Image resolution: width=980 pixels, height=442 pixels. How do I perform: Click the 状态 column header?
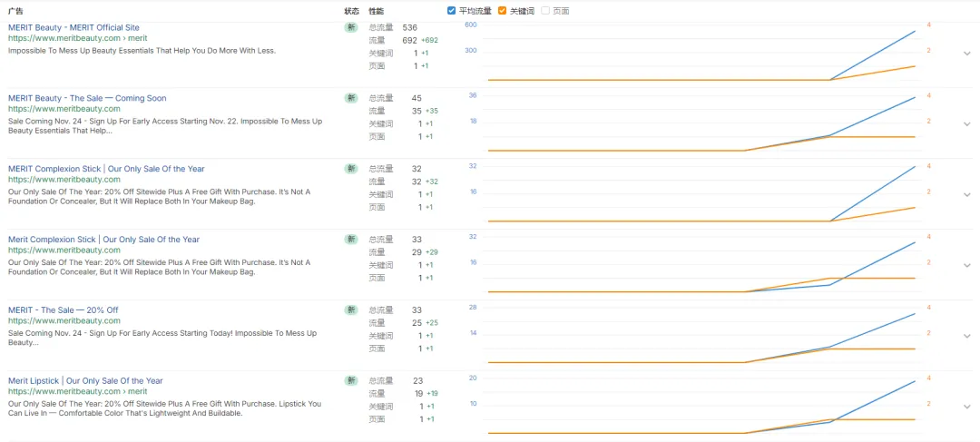351,11
